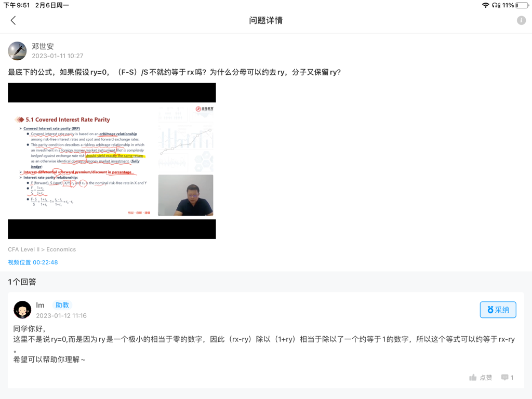The image size is (532, 399).
Task: Tap the username 邓世安
Action: [x=43, y=46]
